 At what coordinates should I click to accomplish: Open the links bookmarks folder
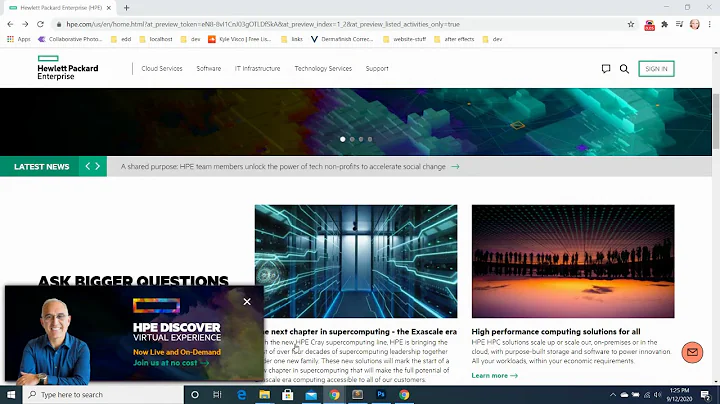point(292,39)
